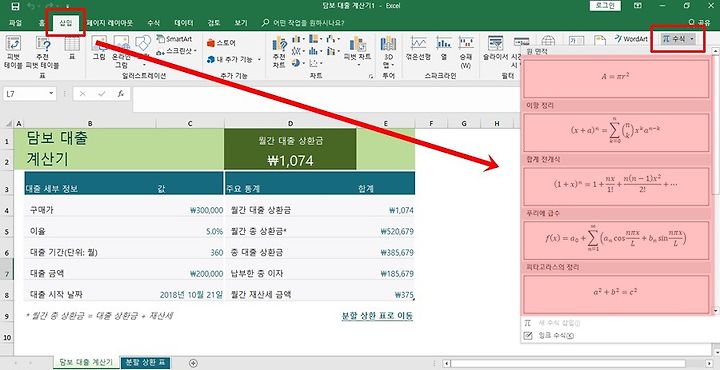Click equation gallery scroll-down arrow
Screen dimensions: 720x370
pyautogui.click(x=715, y=311)
